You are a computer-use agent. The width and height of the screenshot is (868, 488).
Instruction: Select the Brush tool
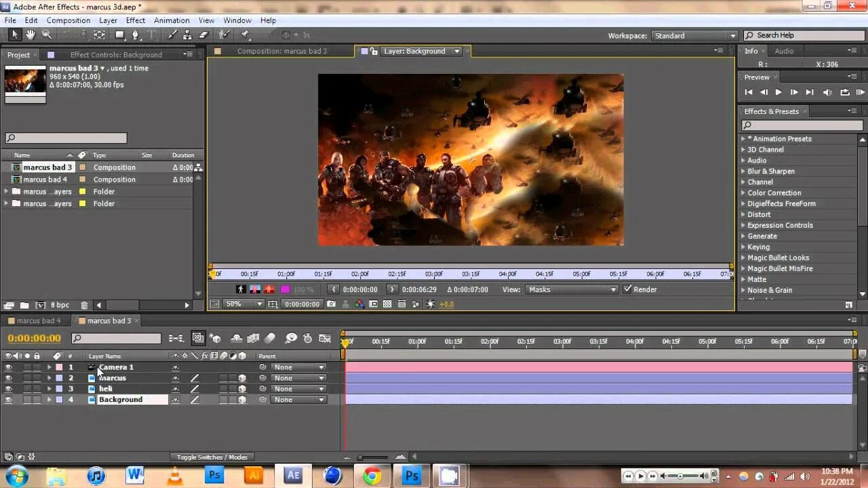pyautogui.click(x=173, y=35)
